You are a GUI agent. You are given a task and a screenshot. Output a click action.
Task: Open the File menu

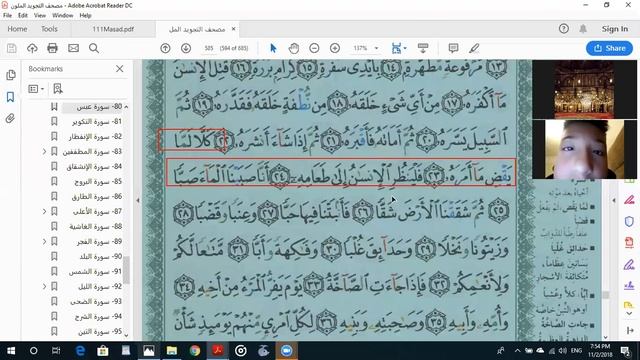(x=7, y=15)
